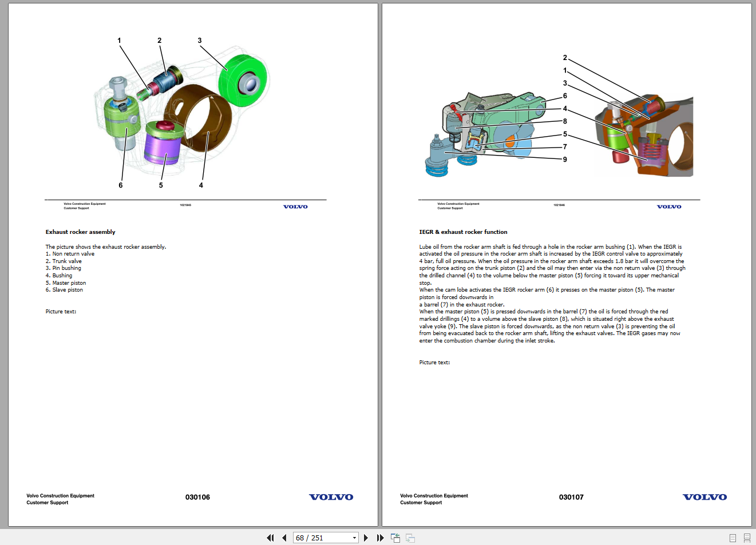The image size is (756, 545).
Task: Go to the next page
Action: [366, 538]
